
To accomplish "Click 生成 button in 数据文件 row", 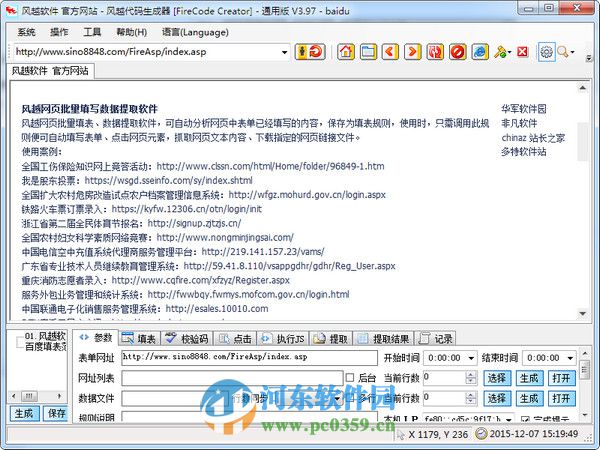I will click(x=529, y=398).
